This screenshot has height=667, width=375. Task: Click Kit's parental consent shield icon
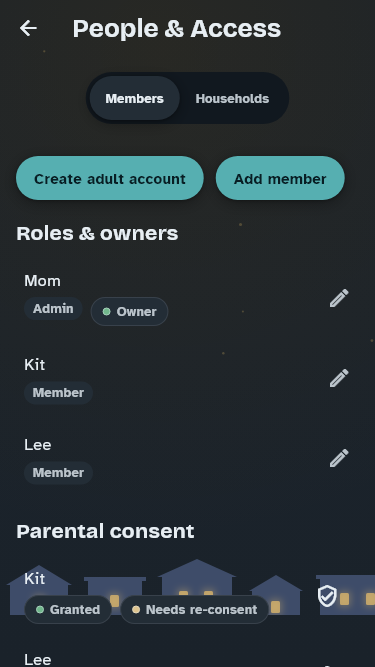tap(327, 596)
